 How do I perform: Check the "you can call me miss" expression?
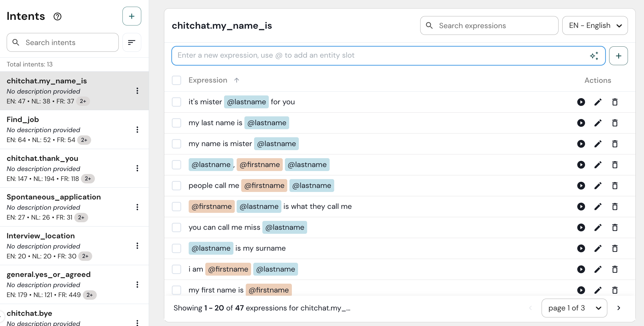point(176,228)
